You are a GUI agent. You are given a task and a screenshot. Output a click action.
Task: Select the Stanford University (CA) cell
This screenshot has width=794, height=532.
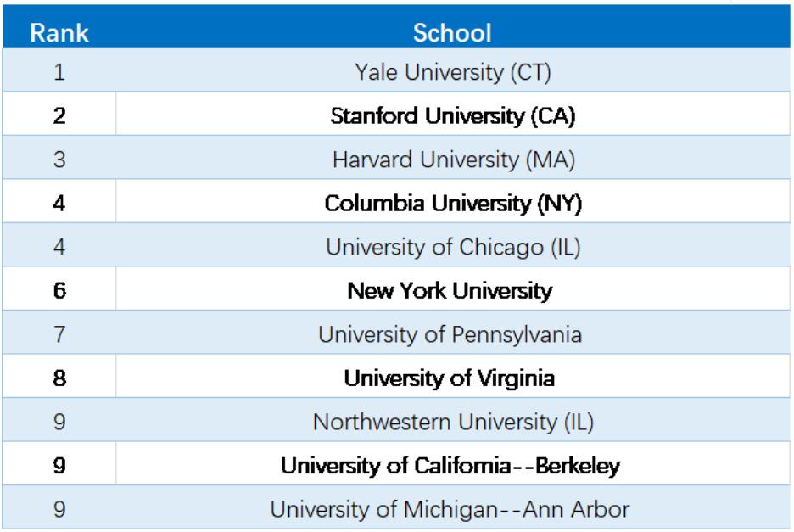pyautogui.click(x=453, y=114)
